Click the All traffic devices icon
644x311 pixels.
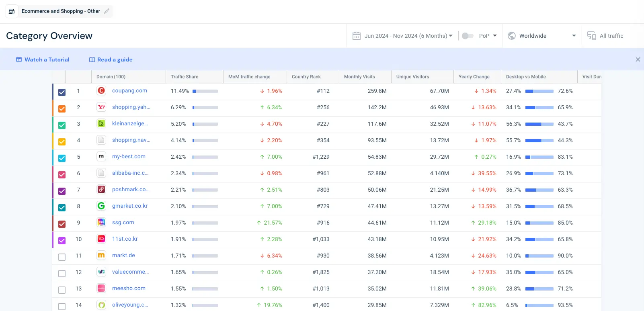click(x=592, y=36)
